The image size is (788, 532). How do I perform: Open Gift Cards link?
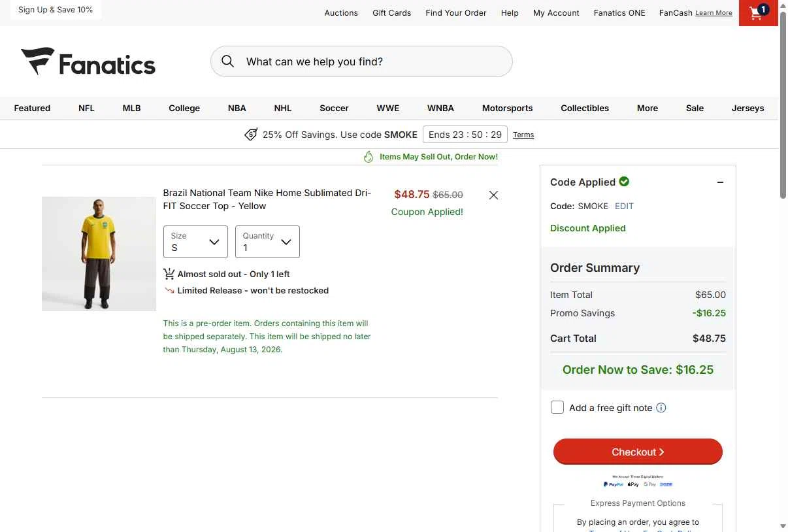tap(392, 13)
